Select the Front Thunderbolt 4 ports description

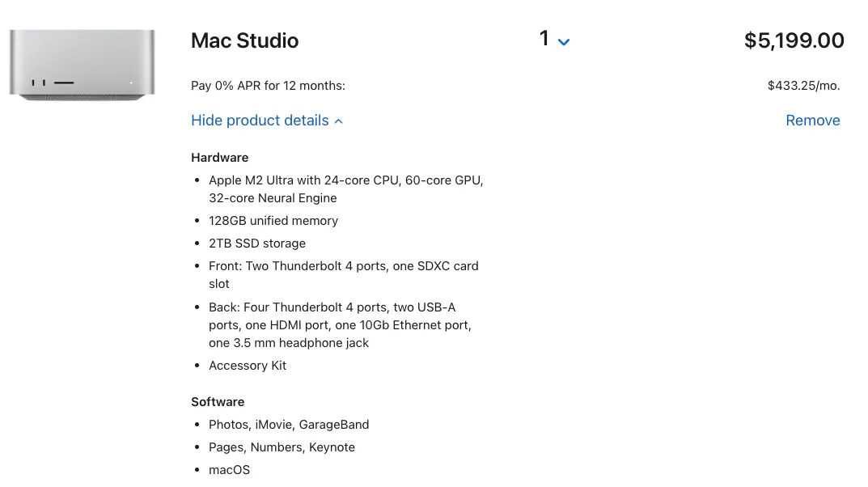pos(344,274)
